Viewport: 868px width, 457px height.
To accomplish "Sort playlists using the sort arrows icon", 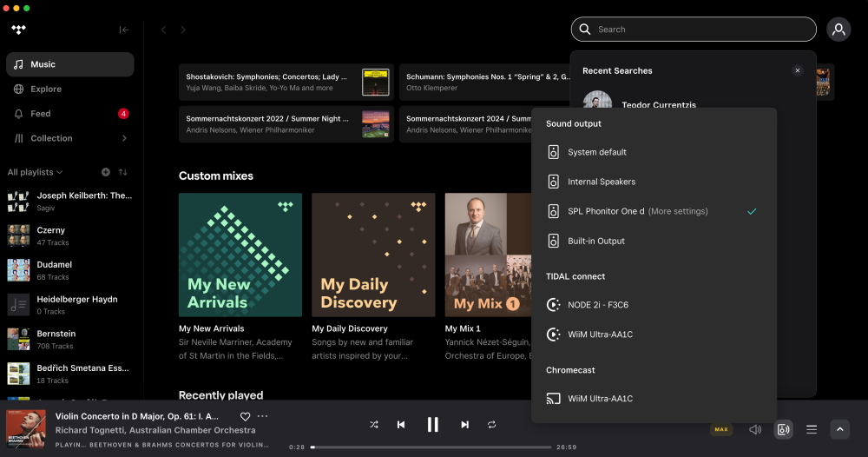I will (123, 172).
